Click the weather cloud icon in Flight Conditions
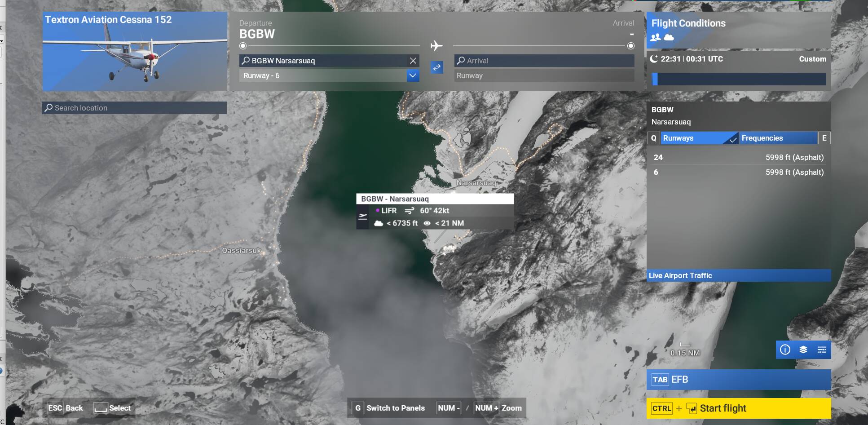Viewport: 868px width, 425px height. coord(669,37)
